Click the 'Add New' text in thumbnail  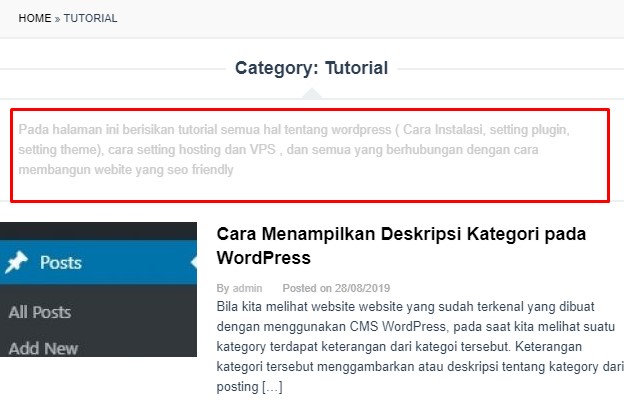43,348
